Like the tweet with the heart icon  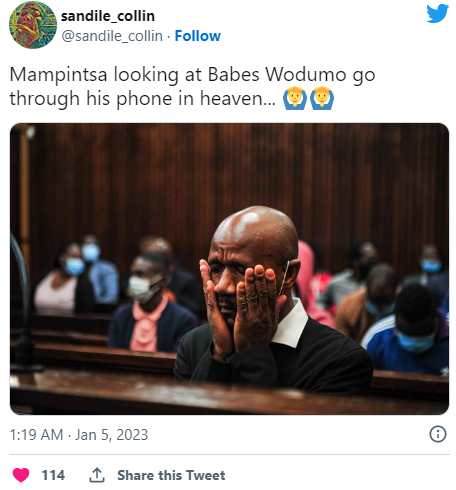pyautogui.click(x=21, y=475)
